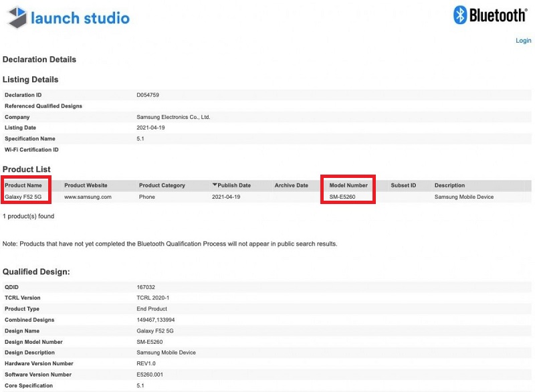535x392 pixels.
Task: Click the launch studio logo icon
Action: (x=17, y=17)
